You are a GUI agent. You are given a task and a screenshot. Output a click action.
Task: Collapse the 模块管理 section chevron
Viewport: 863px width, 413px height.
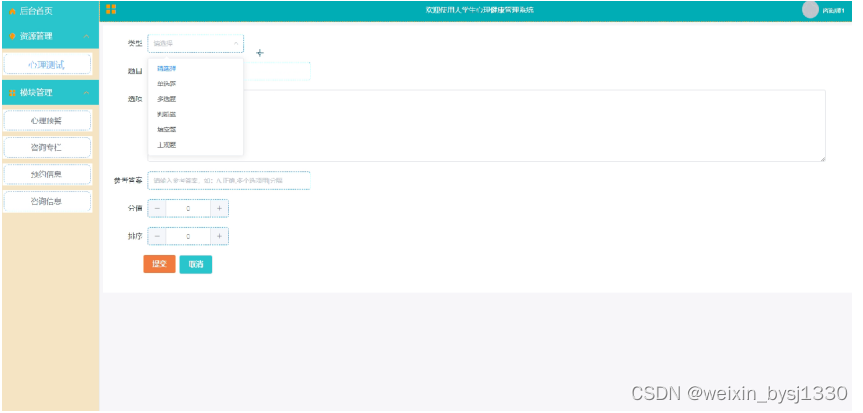86,93
